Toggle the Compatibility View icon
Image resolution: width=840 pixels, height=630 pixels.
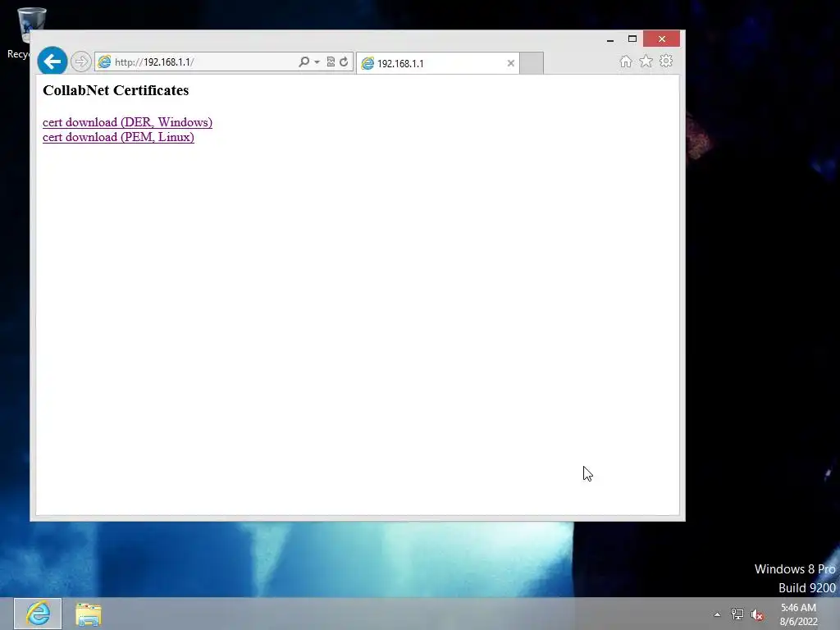pos(331,62)
